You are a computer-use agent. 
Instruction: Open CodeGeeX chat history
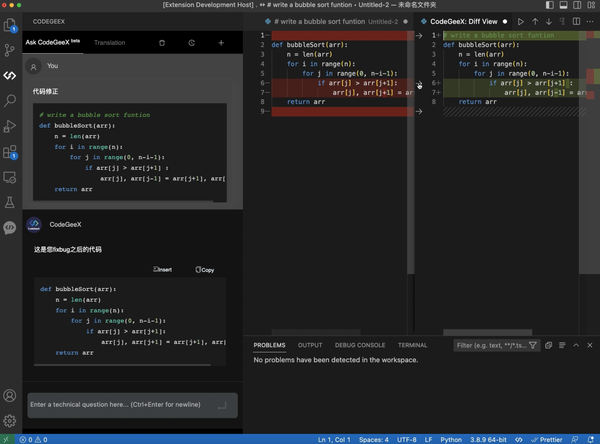click(191, 43)
